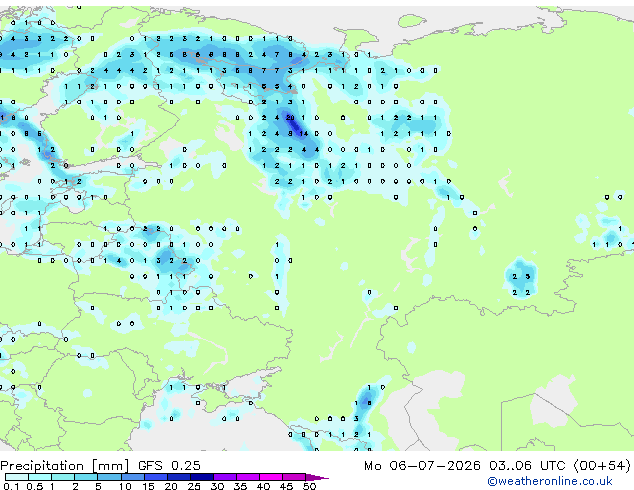Click the '03..06 UTC' time text
This screenshot has width=634, height=490.
[x=527, y=466]
